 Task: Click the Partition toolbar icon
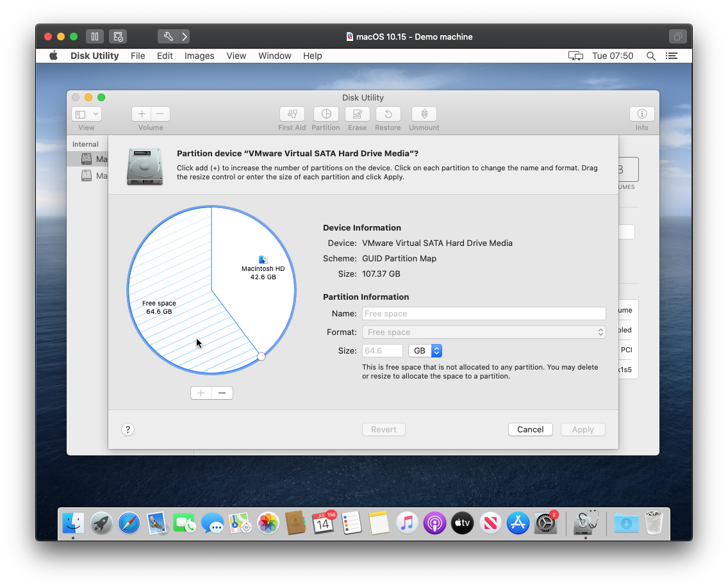click(326, 114)
